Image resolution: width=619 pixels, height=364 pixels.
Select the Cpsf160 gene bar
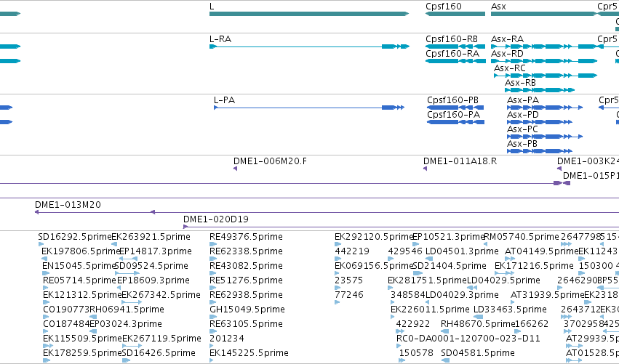coord(455,14)
